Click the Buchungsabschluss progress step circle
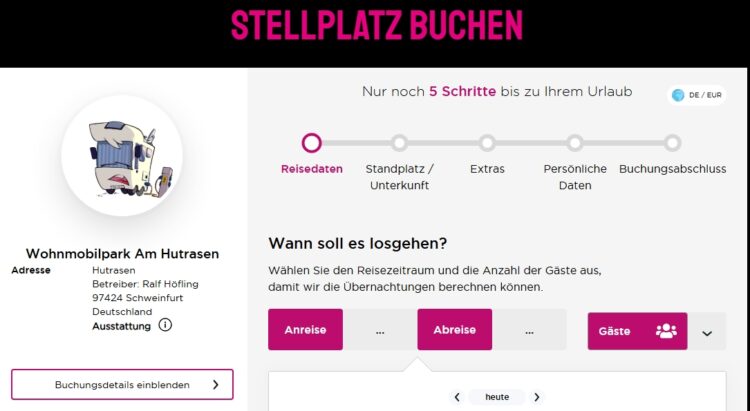This screenshot has width=750, height=411. 672,143
